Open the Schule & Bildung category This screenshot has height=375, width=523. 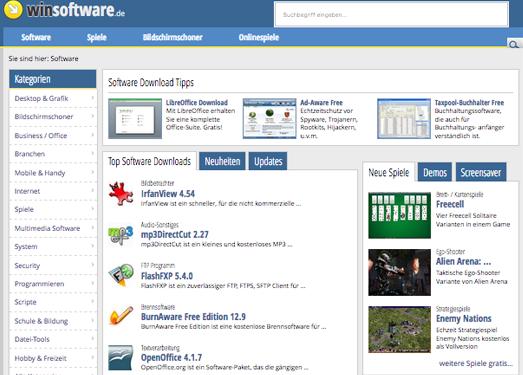41,321
